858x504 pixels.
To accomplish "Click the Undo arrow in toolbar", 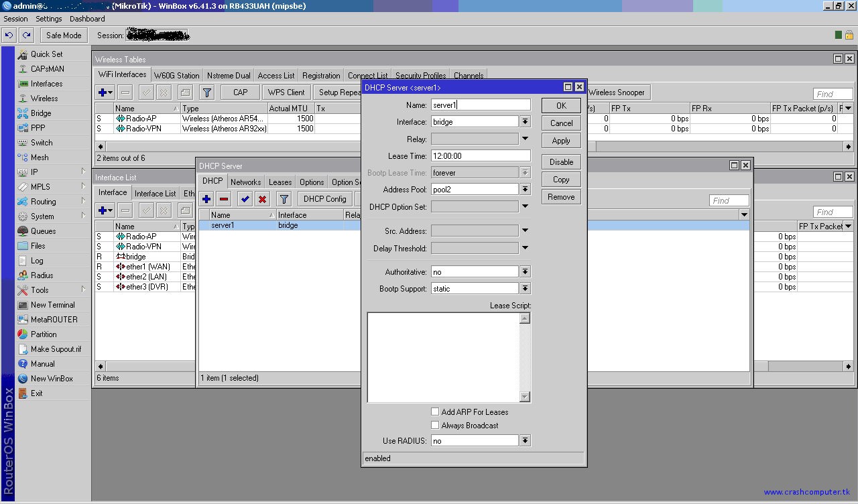I will tap(9, 36).
